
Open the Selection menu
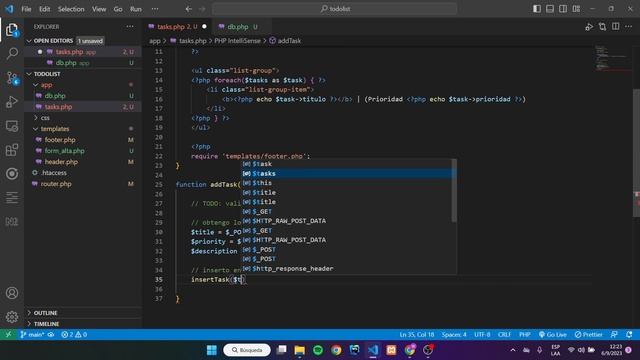tap(71, 9)
